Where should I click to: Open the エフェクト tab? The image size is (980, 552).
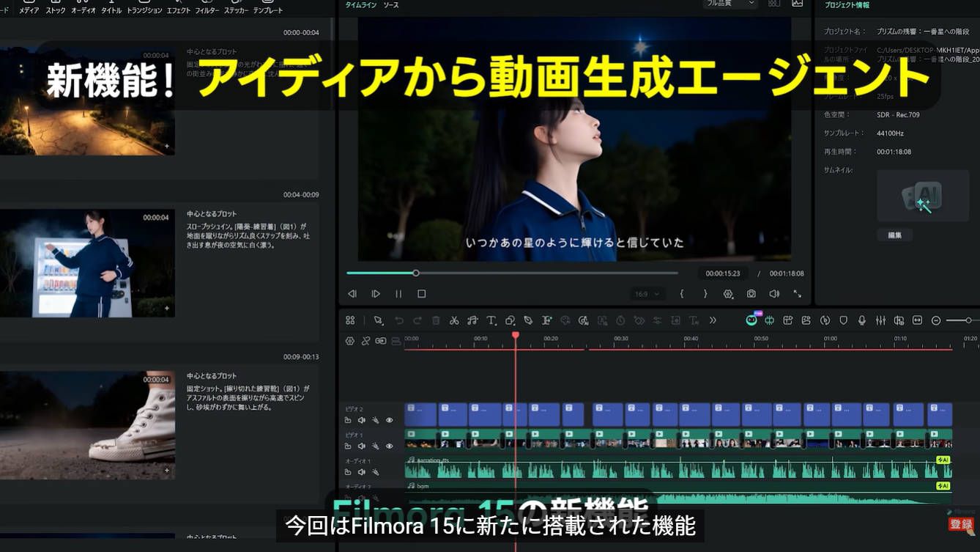[x=179, y=7]
